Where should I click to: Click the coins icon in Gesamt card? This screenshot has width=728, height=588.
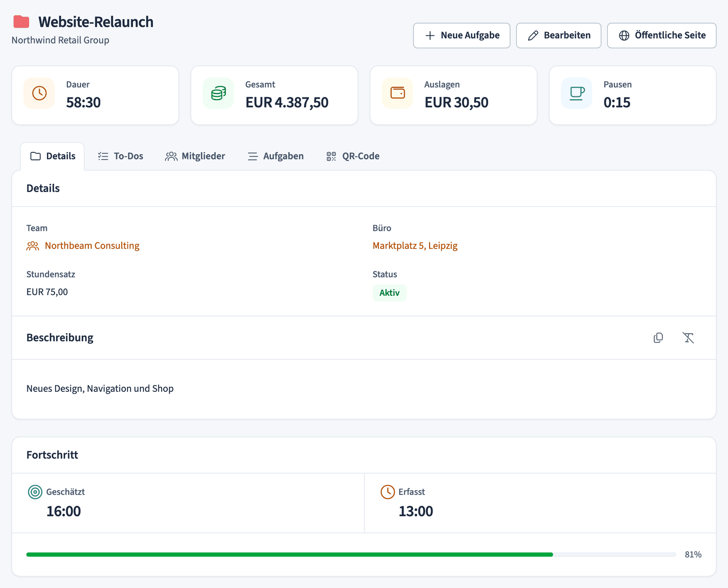[218, 93]
